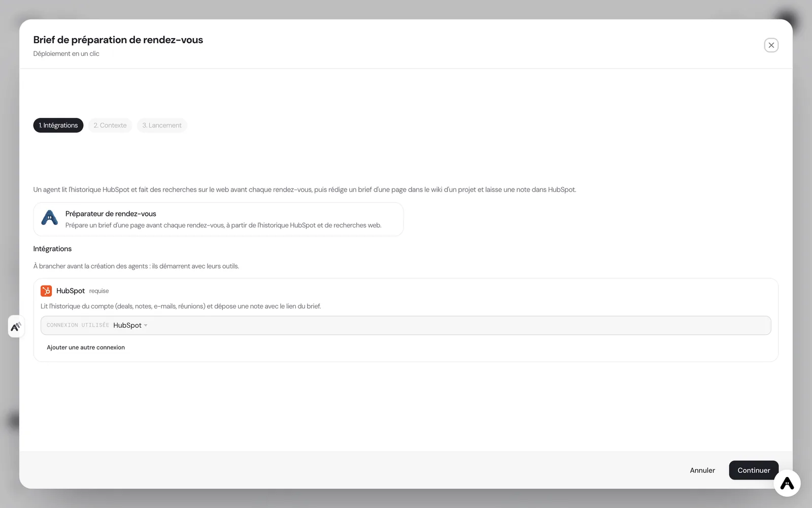Click the HubSpot integration name
Viewport: 812px width, 508px height.
(x=71, y=291)
